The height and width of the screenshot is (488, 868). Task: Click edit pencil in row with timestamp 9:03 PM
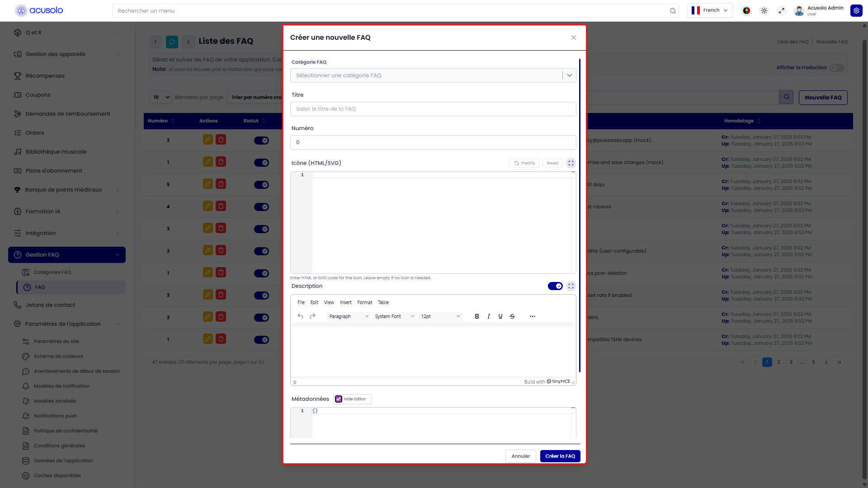pyautogui.click(x=208, y=140)
